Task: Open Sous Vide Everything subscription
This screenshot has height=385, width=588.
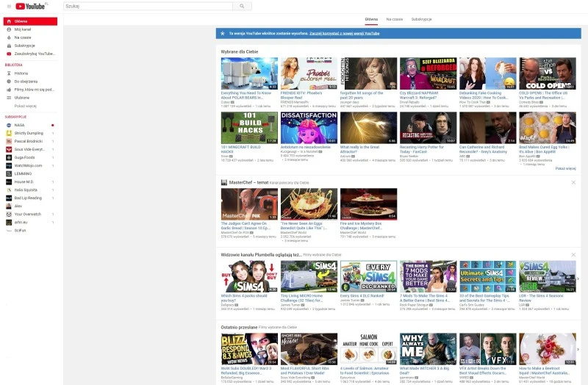Action: coord(30,149)
